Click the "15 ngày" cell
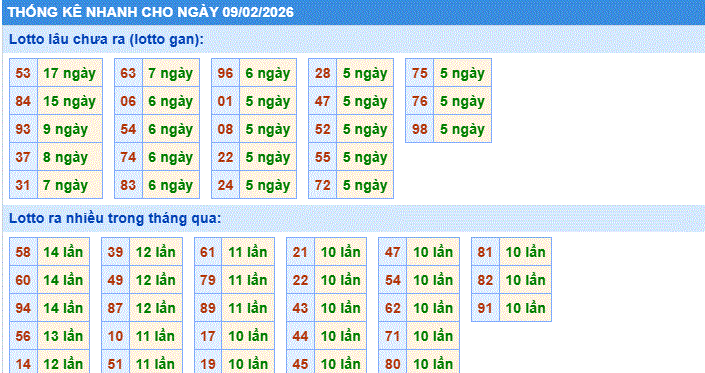This screenshot has width=705, height=373. [70, 101]
